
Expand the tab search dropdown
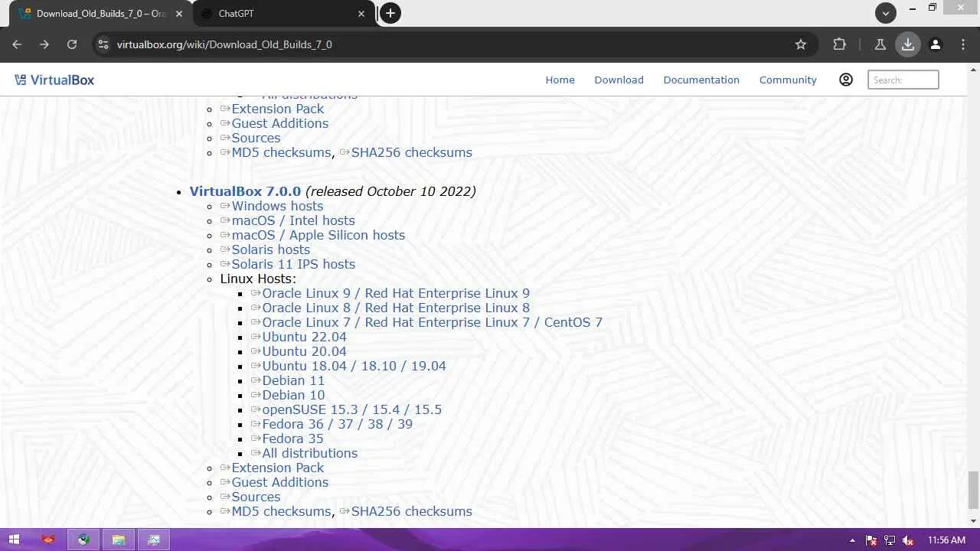[x=885, y=13]
